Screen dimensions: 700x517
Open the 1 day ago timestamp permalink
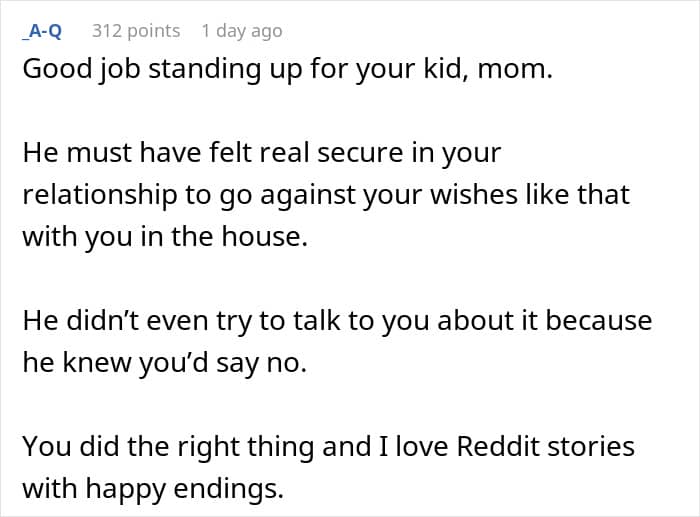242,31
